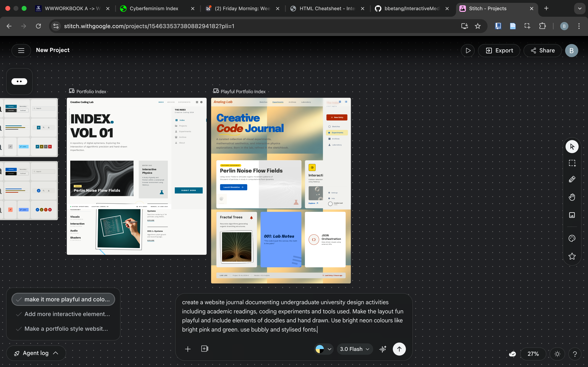Open the hamburger main menu

21,50
